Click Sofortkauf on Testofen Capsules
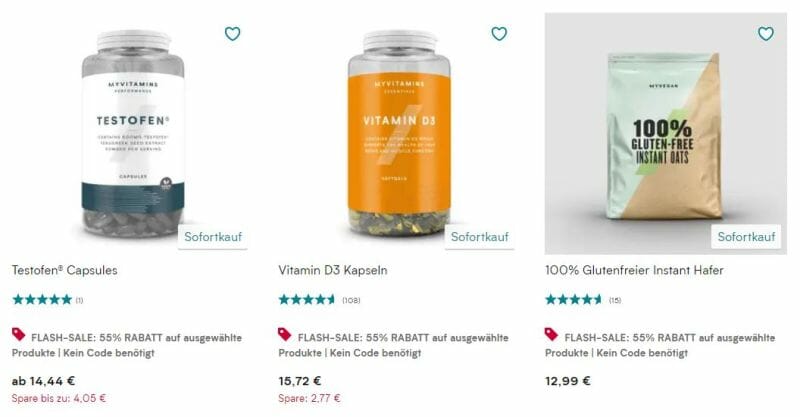Image resolution: width=800 pixels, height=417 pixels. (x=213, y=237)
